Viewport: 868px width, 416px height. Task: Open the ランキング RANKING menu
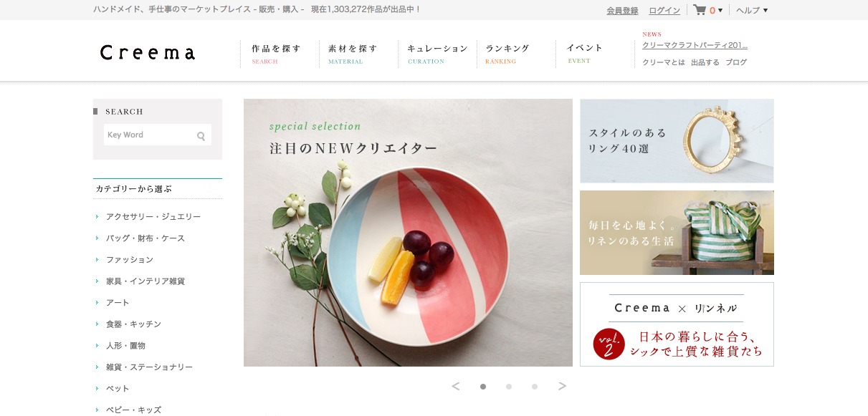click(x=507, y=54)
